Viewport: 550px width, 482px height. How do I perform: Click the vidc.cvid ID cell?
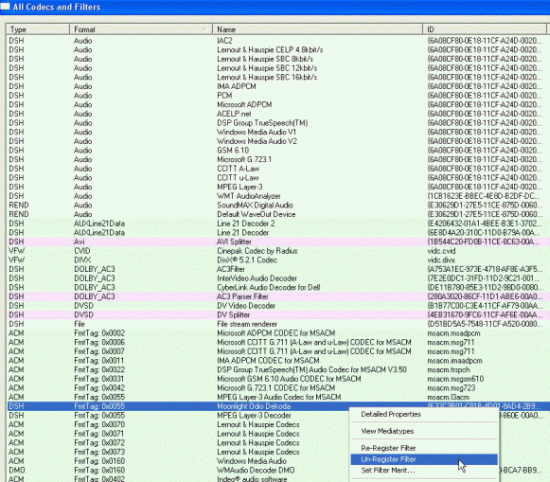(441, 251)
